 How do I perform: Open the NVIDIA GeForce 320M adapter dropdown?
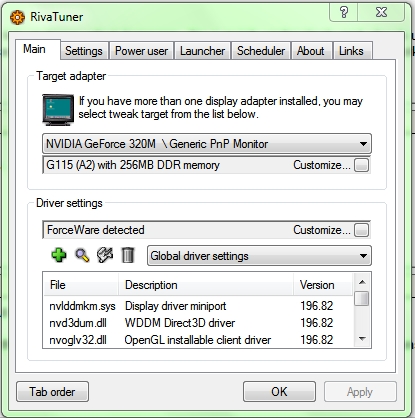coord(207,144)
